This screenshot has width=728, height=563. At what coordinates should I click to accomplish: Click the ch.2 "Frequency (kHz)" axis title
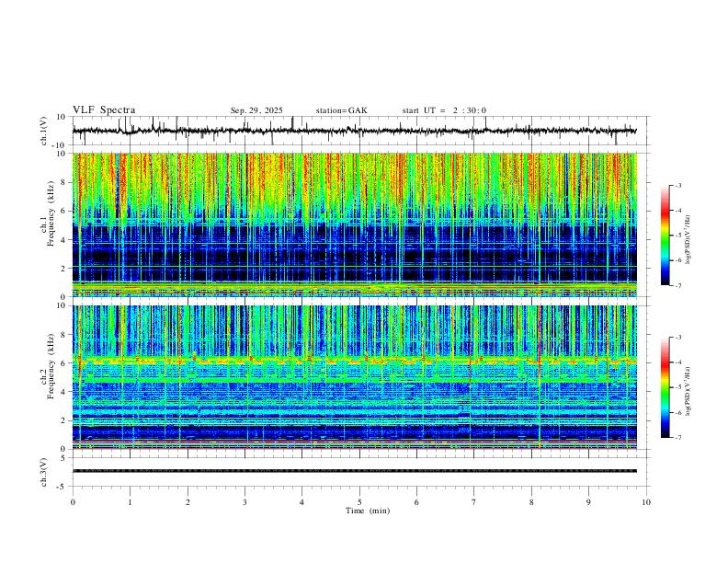(x=51, y=366)
